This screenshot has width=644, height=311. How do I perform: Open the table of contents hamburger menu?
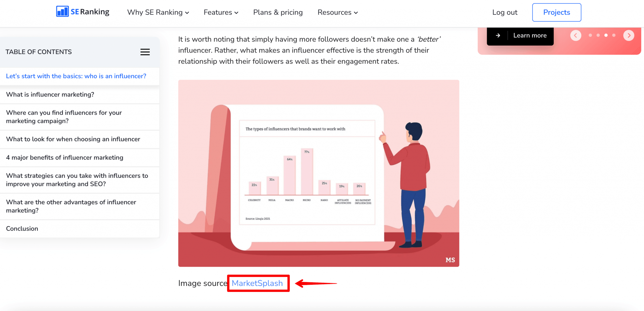(x=145, y=52)
